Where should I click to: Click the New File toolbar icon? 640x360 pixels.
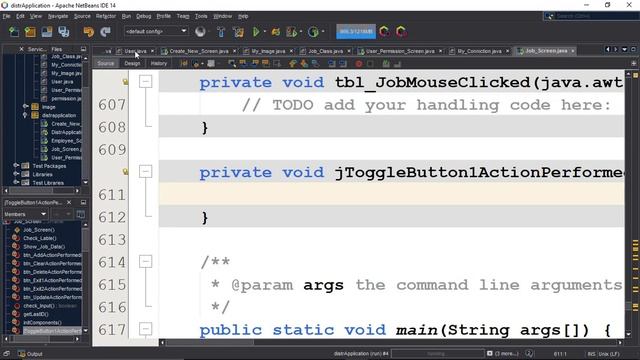tap(14, 31)
